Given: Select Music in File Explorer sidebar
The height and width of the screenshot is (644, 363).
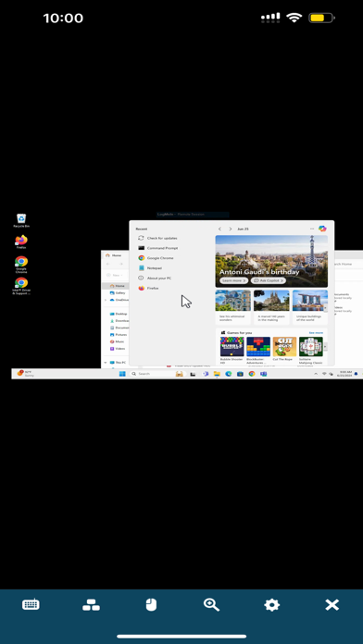Looking at the screenshot, I should 118,341.
